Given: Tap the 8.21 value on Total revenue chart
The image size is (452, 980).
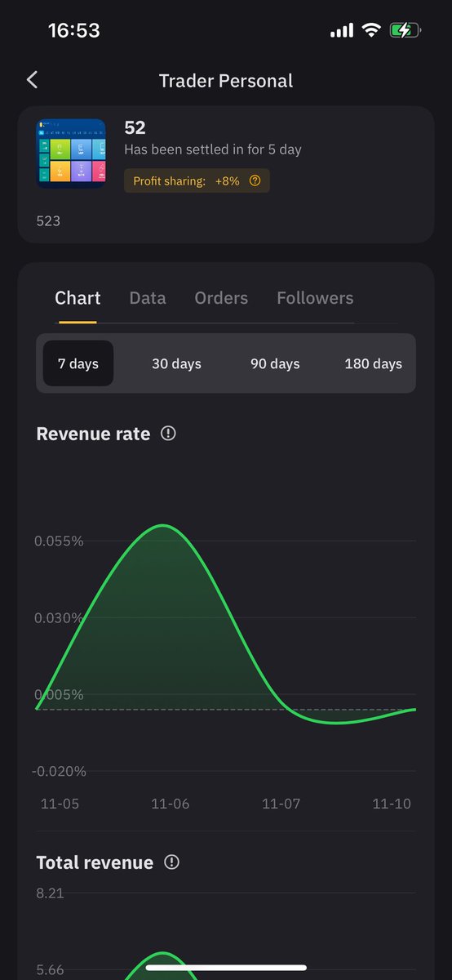Looking at the screenshot, I should [50, 893].
